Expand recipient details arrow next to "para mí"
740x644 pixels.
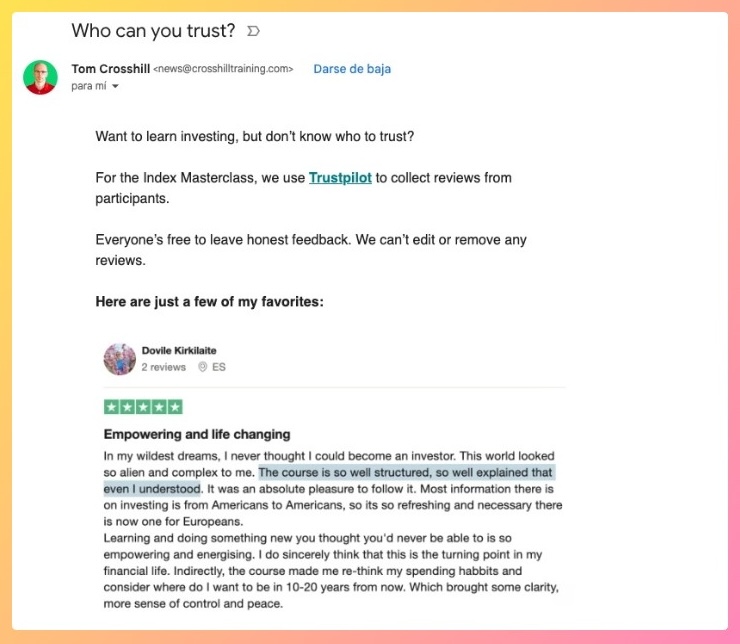[x=115, y=87]
